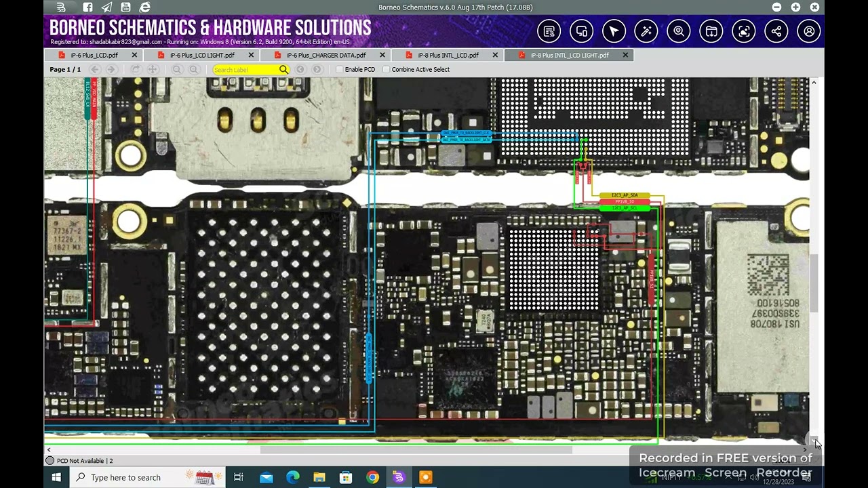The height and width of the screenshot is (488, 868).
Task: Open the user account icon
Action: pyautogui.click(x=809, y=31)
